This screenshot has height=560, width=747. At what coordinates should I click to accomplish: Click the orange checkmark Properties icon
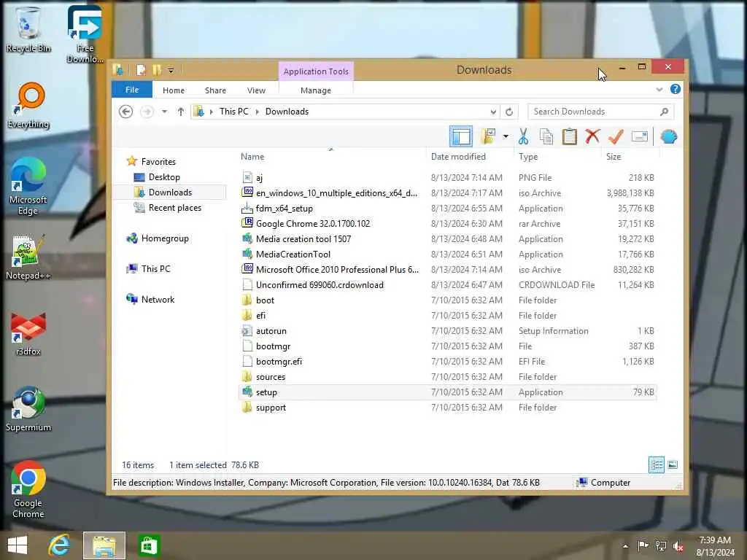[616, 136]
